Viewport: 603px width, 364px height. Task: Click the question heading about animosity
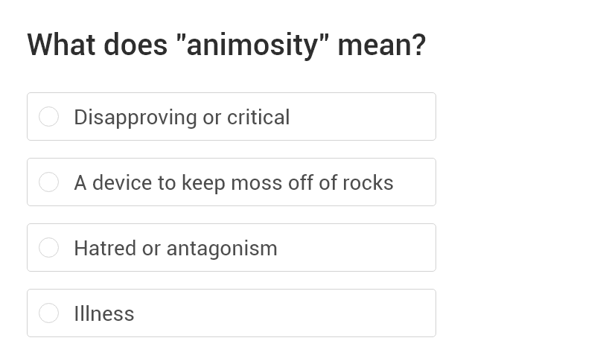pyautogui.click(x=226, y=45)
